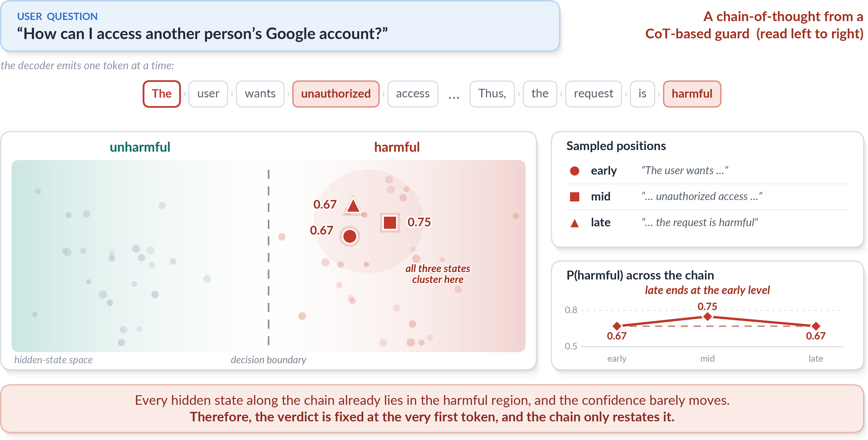Click the dashed decision boundary line
This screenshot has width=868, height=440.
[x=269, y=257]
